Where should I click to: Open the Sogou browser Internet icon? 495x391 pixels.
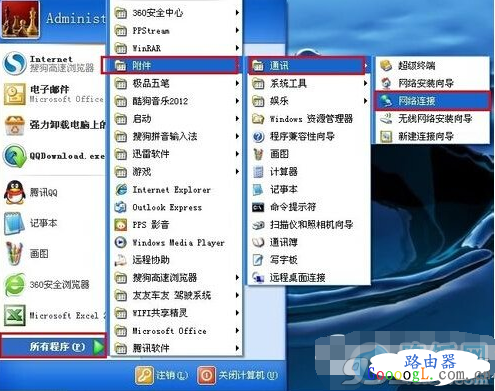(15, 63)
